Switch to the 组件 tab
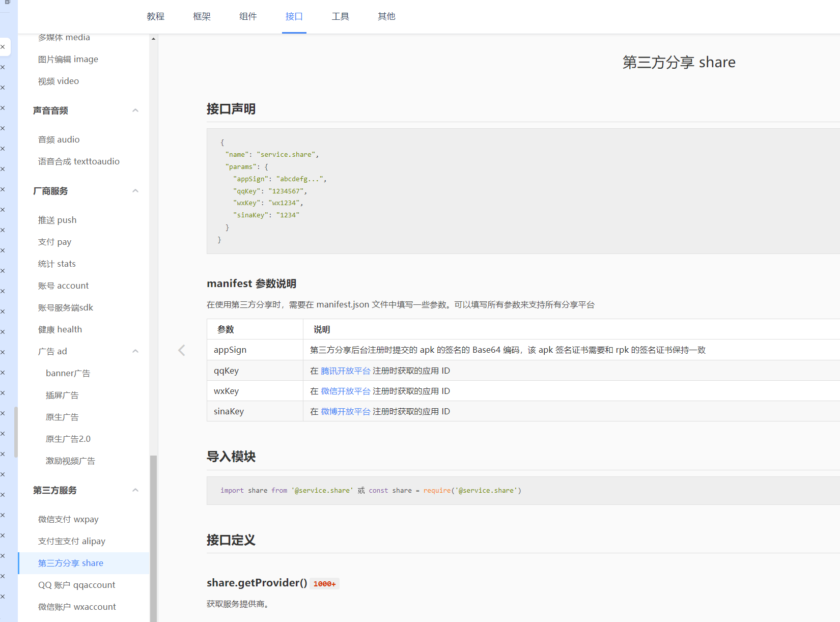 [248, 16]
